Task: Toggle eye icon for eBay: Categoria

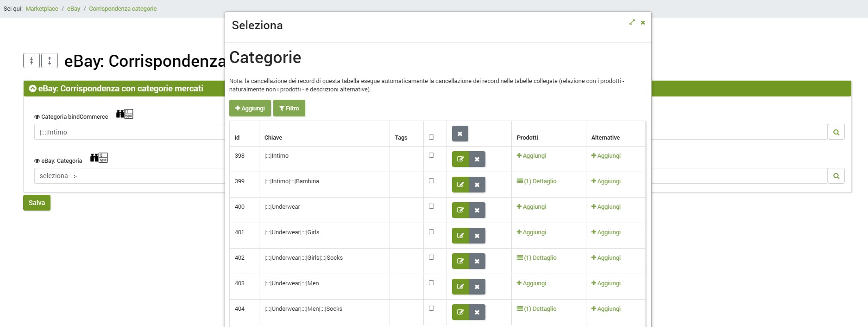Action: tap(37, 161)
